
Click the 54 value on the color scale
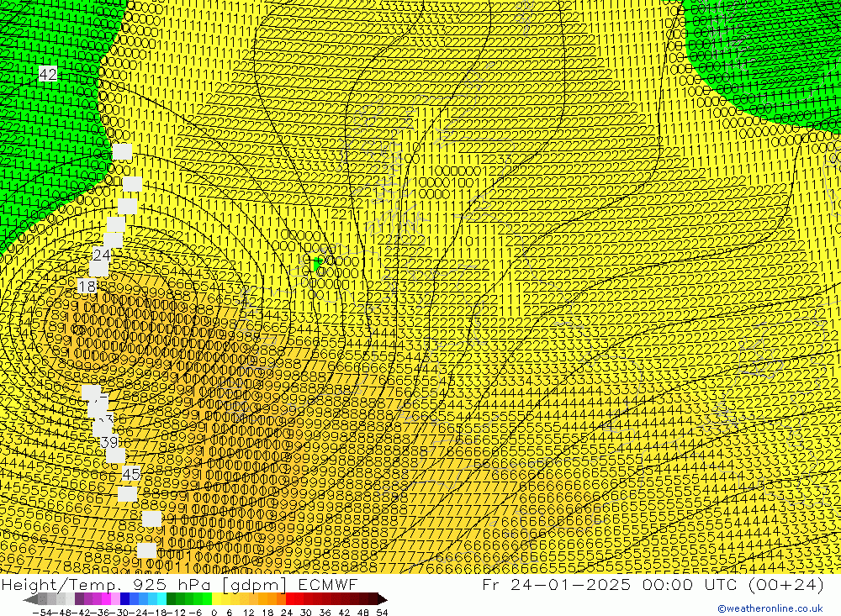382,613
